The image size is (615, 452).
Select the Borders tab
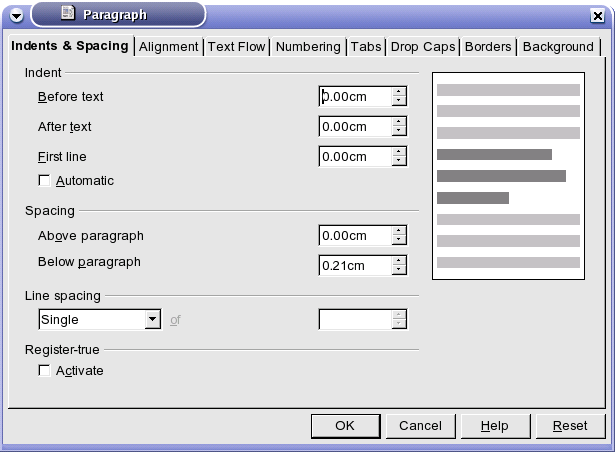(x=488, y=47)
